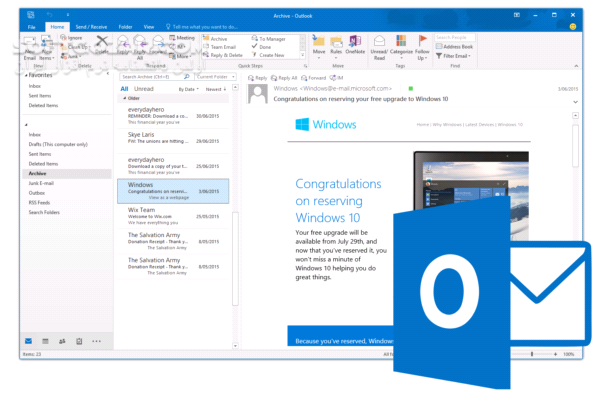
Task: Apply the Done quick step
Action: 261,47
